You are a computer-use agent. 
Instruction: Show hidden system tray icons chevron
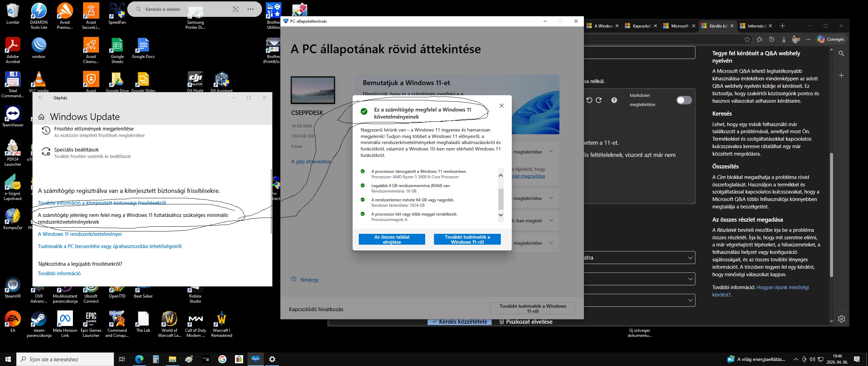point(796,359)
